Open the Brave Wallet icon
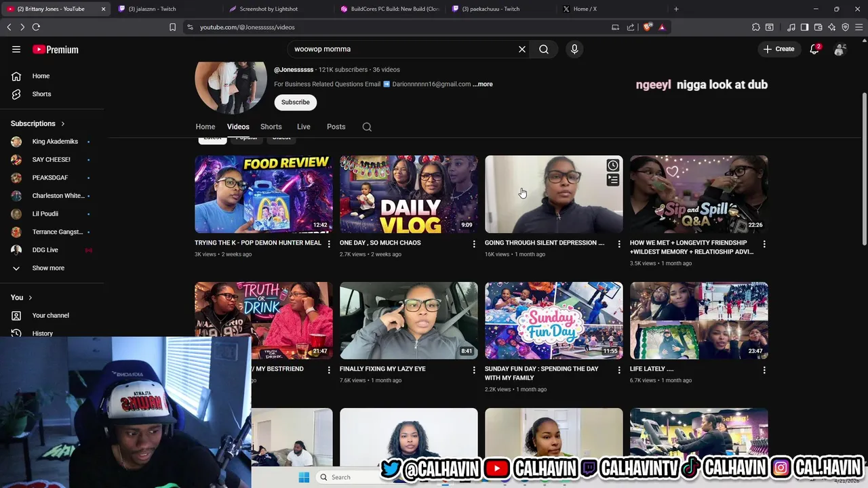 point(818,27)
